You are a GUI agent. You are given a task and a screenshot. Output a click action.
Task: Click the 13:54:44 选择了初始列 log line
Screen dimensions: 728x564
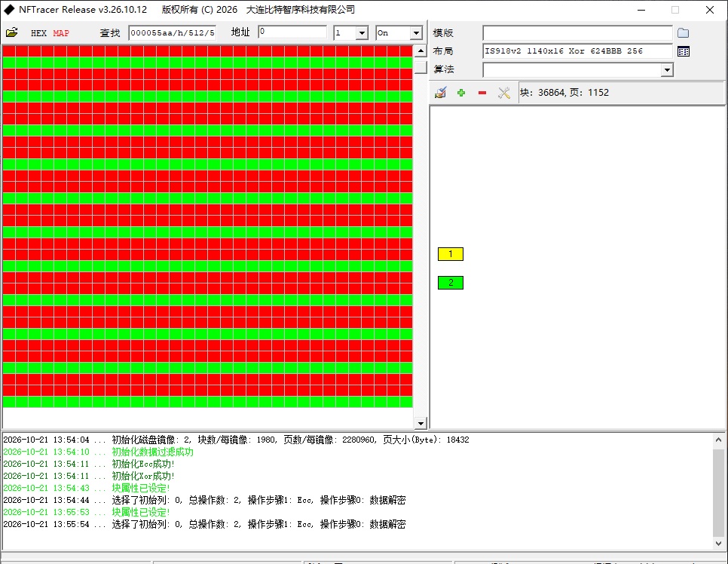point(204,500)
